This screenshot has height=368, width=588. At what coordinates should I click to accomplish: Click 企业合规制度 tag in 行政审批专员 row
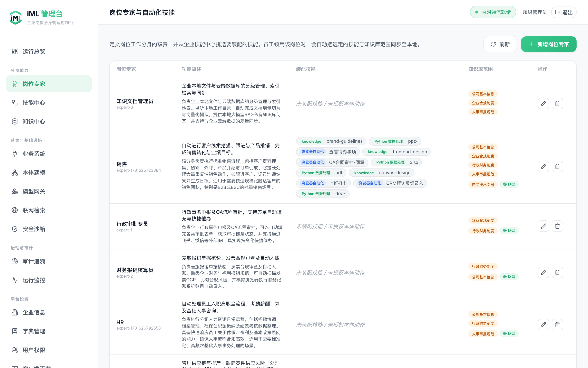coord(483,220)
